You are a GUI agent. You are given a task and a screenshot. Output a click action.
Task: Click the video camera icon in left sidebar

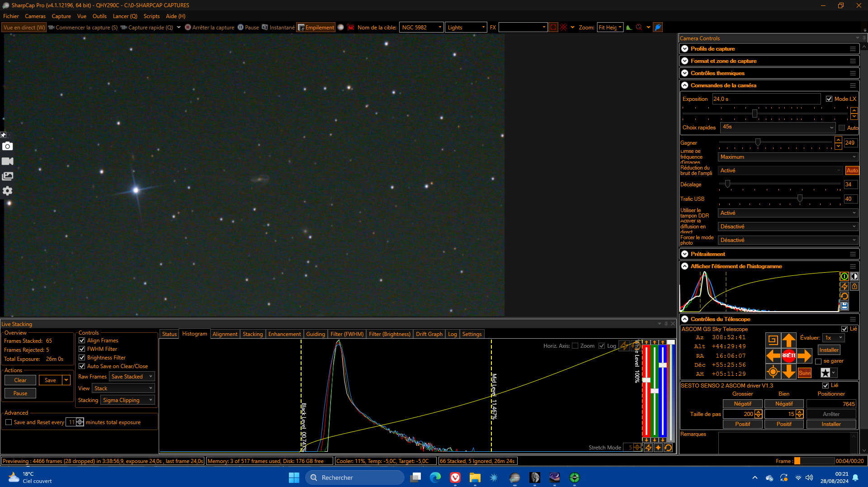point(8,161)
